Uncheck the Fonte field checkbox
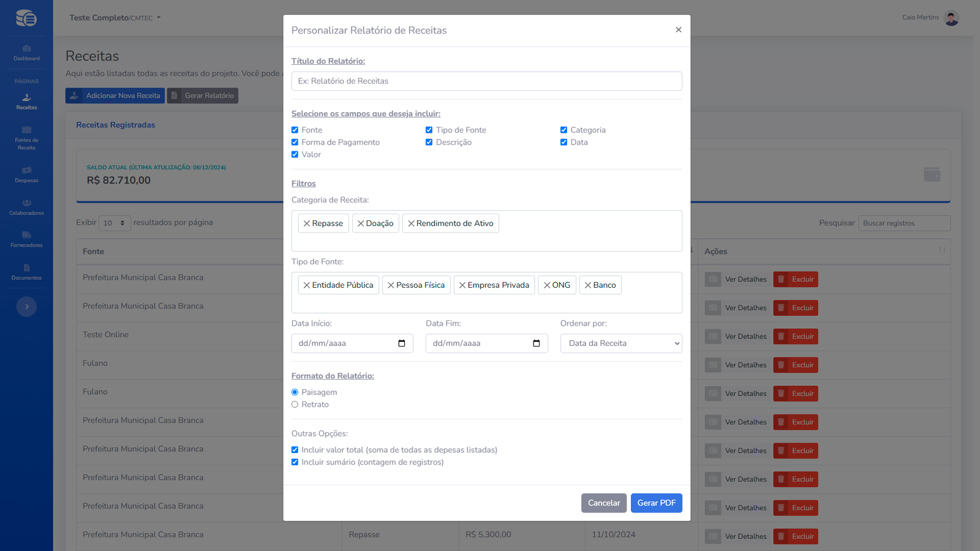980x551 pixels. pyautogui.click(x=295, y=130)
